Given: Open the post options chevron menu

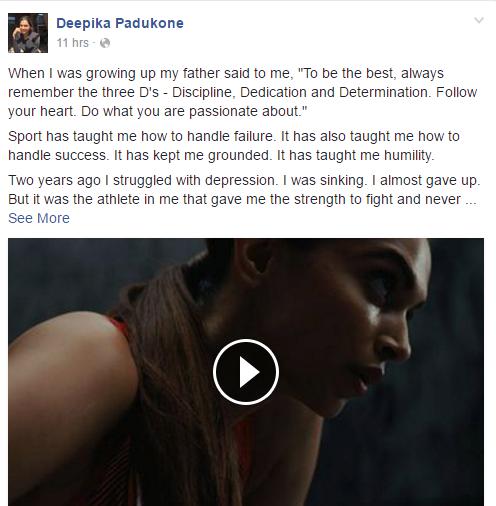Looking at the screenshot, I should (x=479, y=21).
